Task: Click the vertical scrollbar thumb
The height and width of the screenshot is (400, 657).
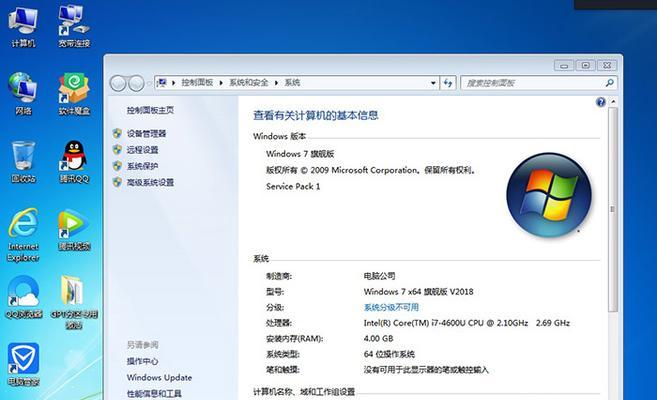Action: (613, 209)
